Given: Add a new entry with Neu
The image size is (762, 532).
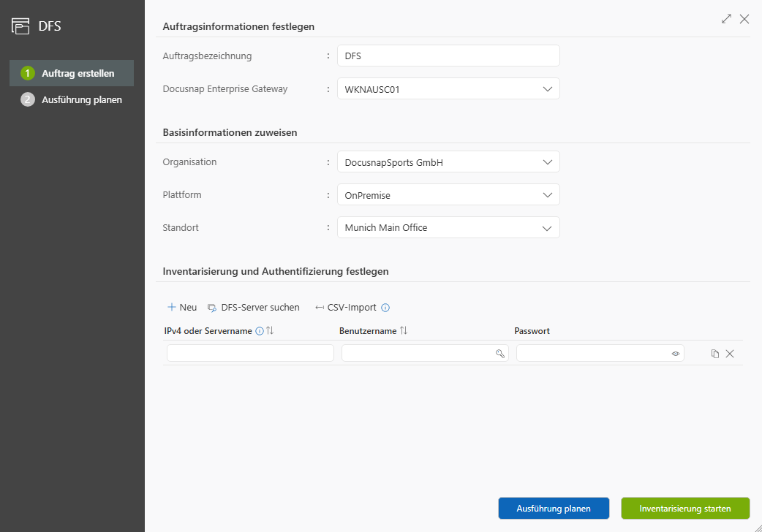Looking at the screenshot, I should pyautogui.click(x=182, y=307).
